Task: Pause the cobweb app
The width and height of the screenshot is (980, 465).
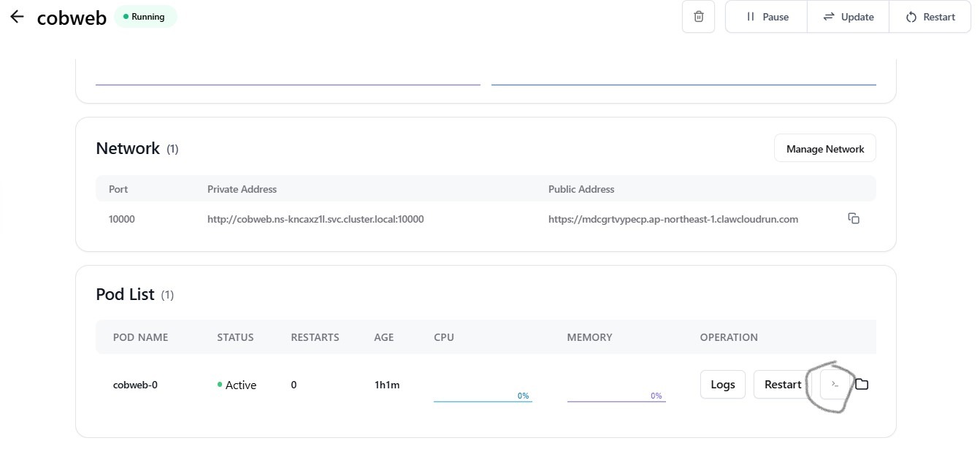Action: point(766,17)
